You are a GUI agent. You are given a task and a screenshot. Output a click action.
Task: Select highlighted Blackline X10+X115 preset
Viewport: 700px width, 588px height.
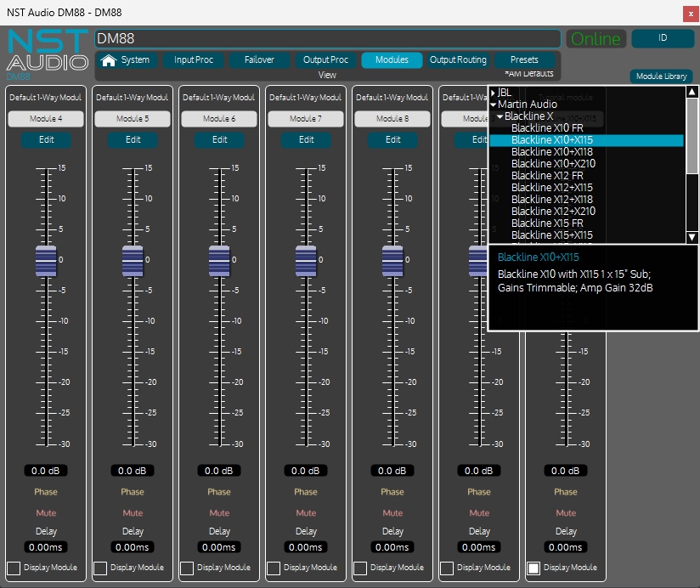(x=587, y=140)
